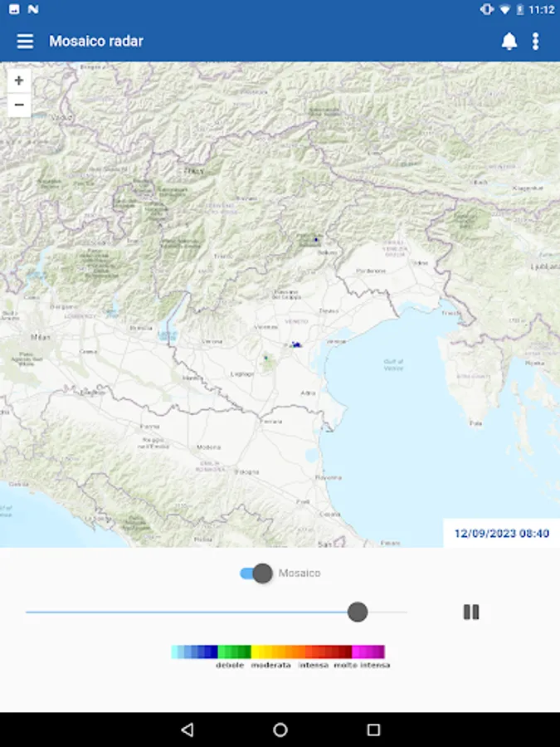Tap Milan on the map
The image size is (560, 747).
[41, 337]
